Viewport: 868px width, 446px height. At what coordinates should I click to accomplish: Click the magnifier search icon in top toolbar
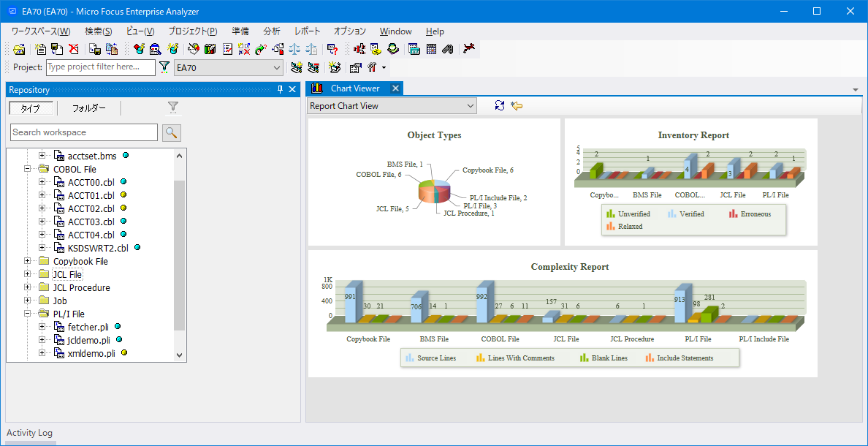(155, 49)
